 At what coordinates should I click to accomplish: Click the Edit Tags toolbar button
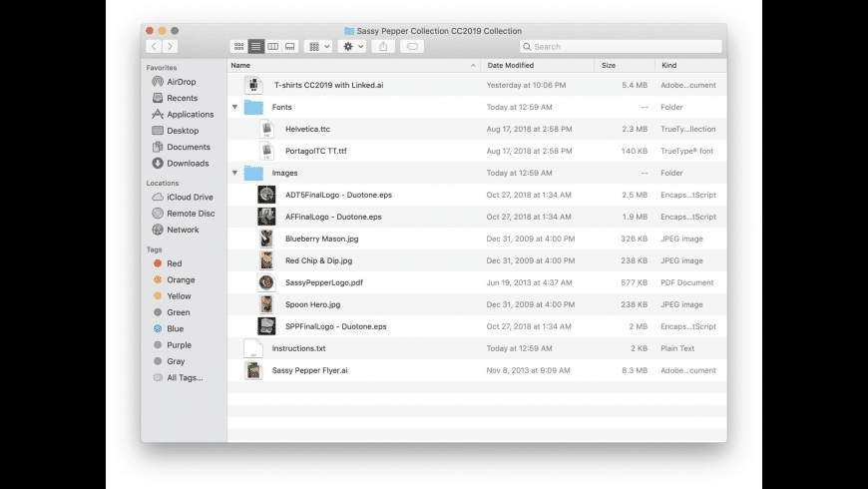click(x=412, y=46)
